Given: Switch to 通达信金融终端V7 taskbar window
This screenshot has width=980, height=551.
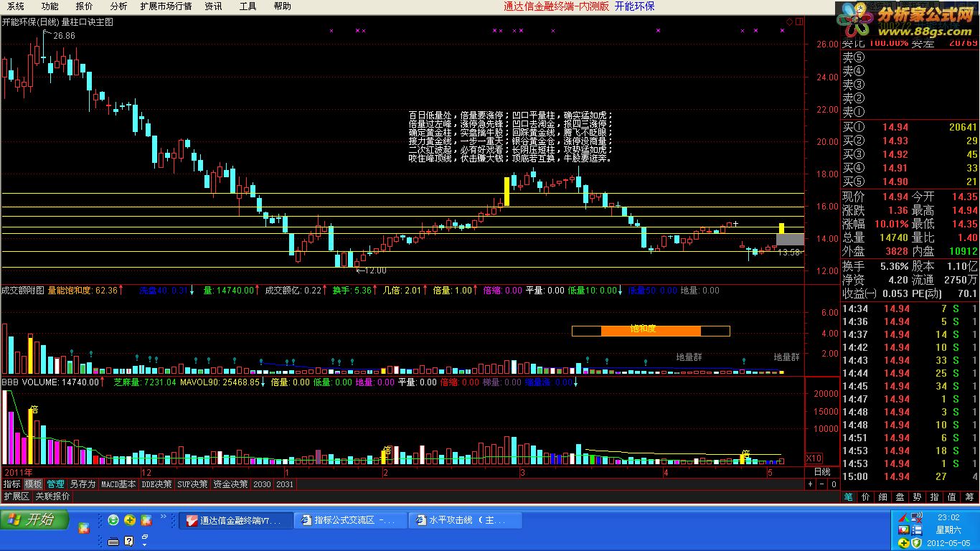Looking at the screenshot, I should pyautogui.click(x=236, y=520).
